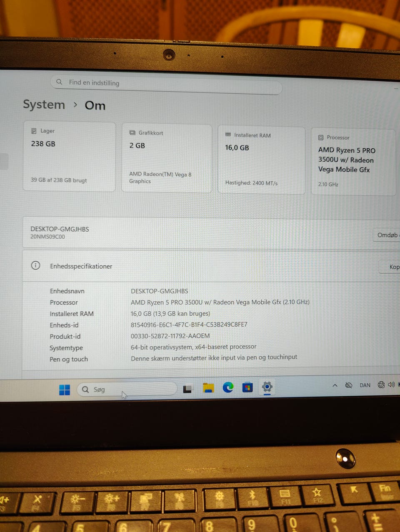Click the network globe tray icon

click(381, 385)
